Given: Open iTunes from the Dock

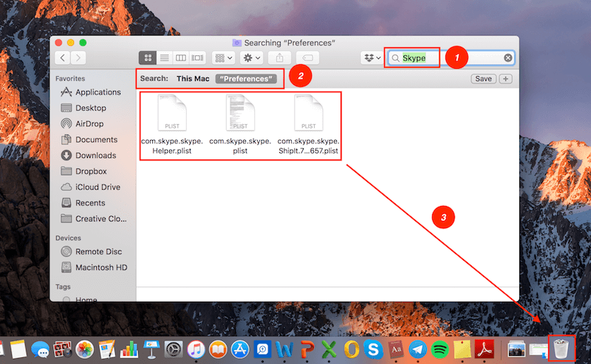Looking at the screenshot, I should click(x=196, y=350).
